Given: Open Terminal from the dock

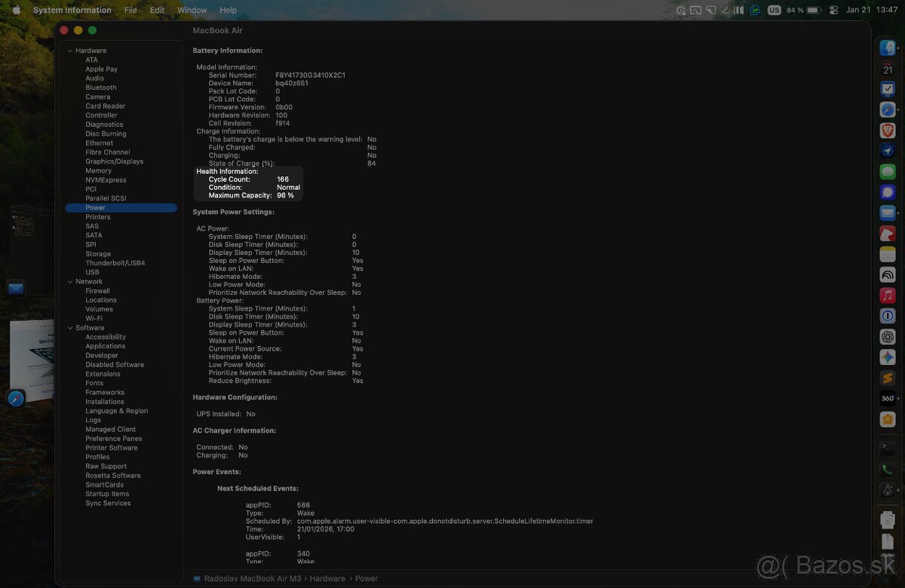Looking at the screenshot, I should pyautogui.click(x=888, y=448).
